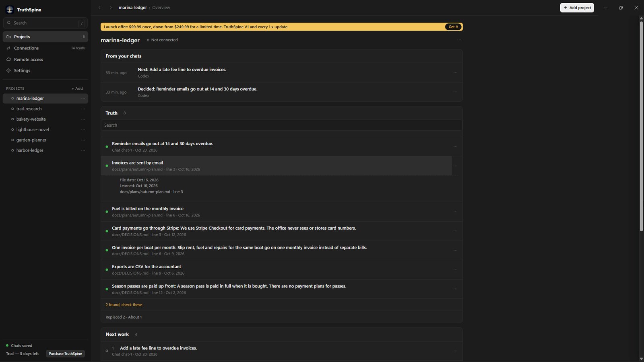Click the Add project button

pyautogui.click(x=577, y=8)
